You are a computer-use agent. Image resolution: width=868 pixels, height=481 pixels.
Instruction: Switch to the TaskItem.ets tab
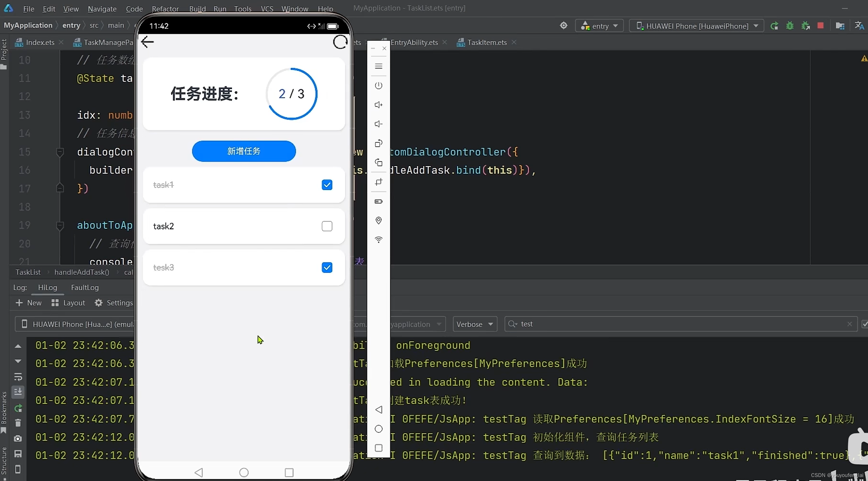click(487, 43)
